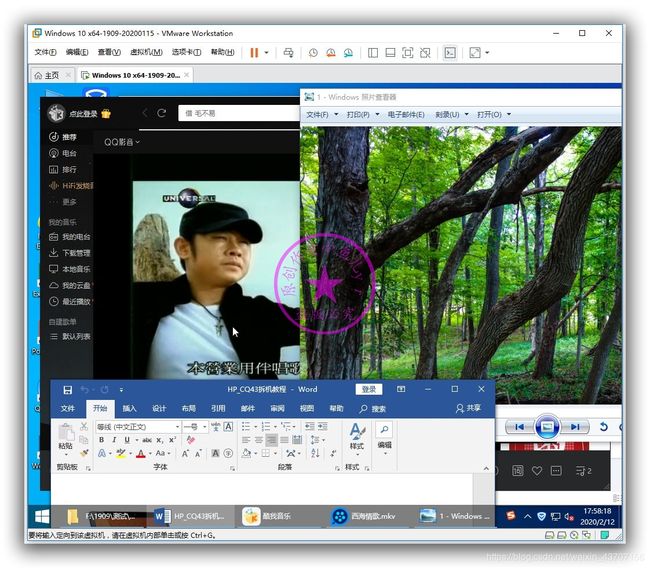The width and height of the screenshot is (650, 568).
Task: Click the sort A-Z icon in Word
Action: 315,453
